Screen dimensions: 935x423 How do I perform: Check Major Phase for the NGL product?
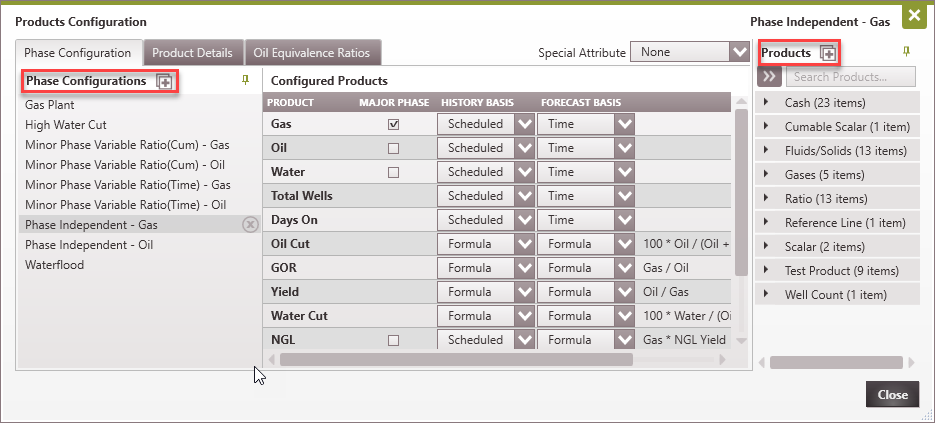click(393, 341)
